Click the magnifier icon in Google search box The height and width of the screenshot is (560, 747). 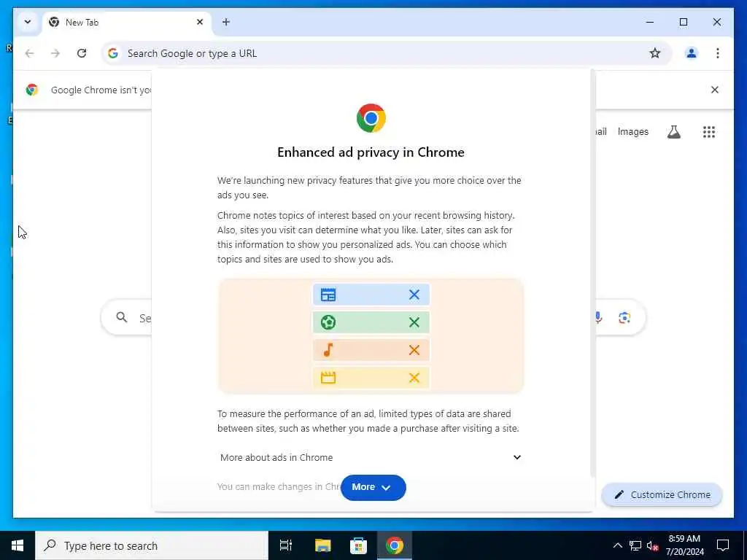[122, 318]
